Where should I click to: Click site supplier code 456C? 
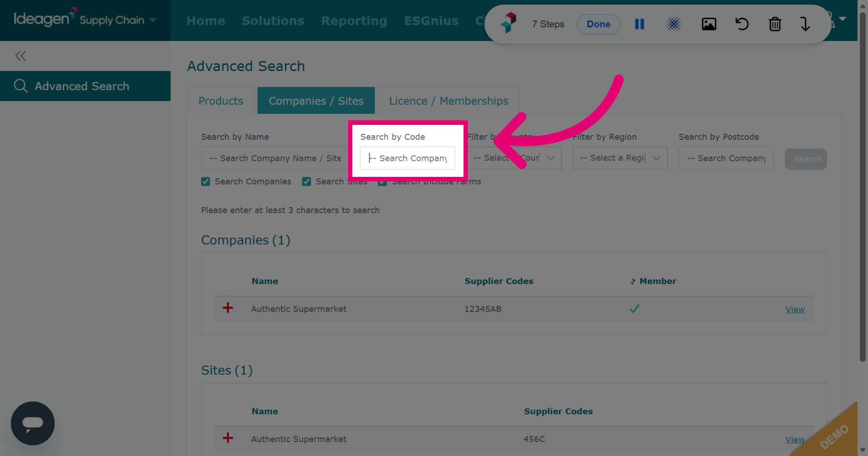(534, 439)
